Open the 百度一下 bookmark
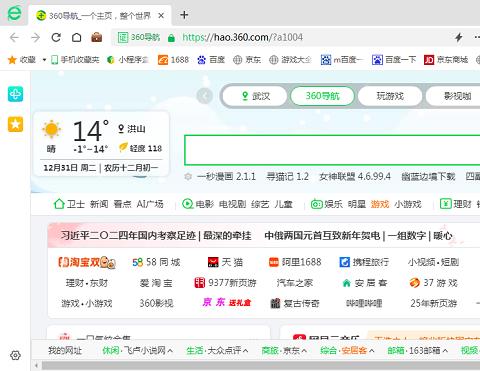 [x=394, y=60]
